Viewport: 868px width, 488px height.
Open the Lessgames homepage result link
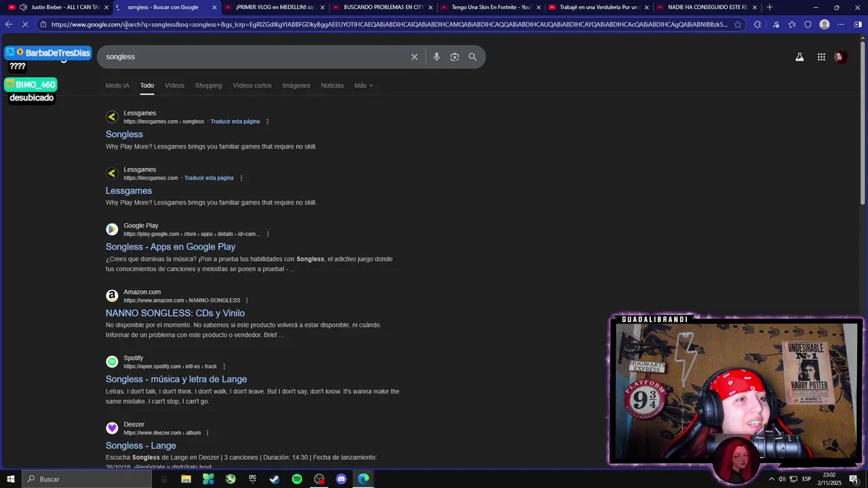129,191
